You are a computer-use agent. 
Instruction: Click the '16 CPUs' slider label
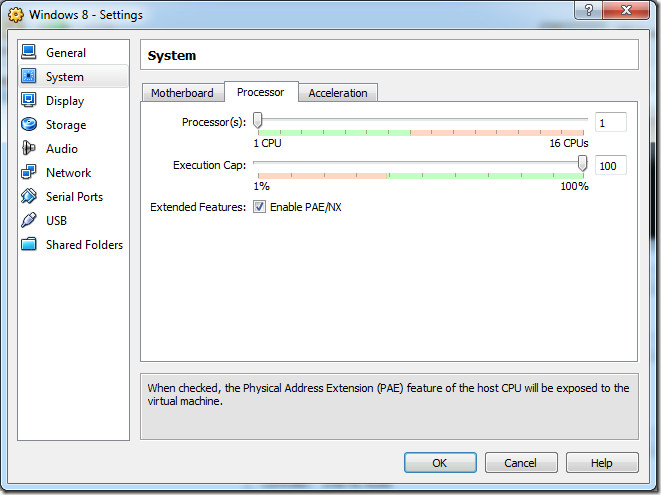[x=569, y=143]
